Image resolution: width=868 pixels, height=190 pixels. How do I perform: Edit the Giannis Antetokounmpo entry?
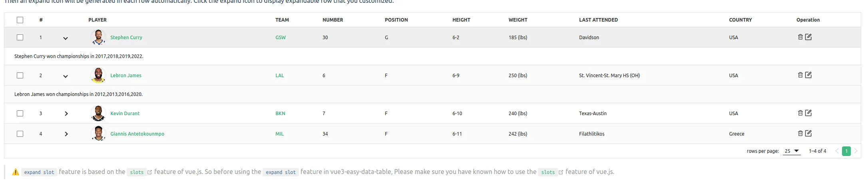click(x=808, y=134)
